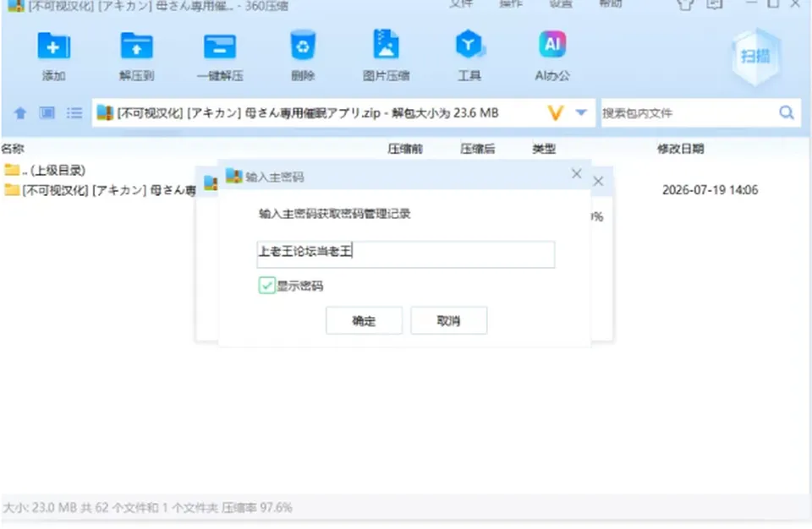Click the status bar size summary text
Screen dimensions: 812x529
point(147,507)
